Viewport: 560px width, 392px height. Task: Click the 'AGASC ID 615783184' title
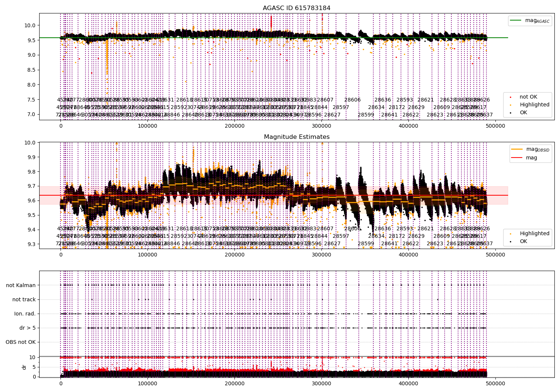pos(296,8)
